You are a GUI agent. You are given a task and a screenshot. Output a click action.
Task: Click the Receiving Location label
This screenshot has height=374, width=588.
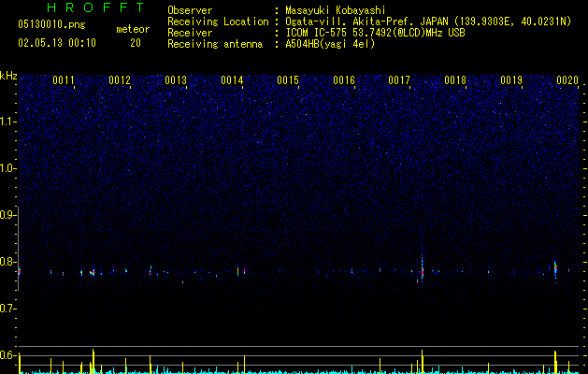(x=218, y=22)
